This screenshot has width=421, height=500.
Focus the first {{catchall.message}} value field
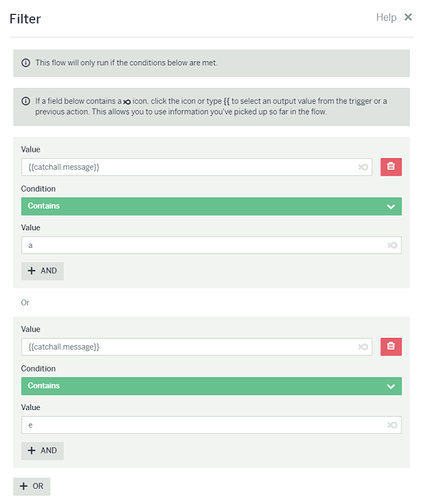(x=197, y=167)
